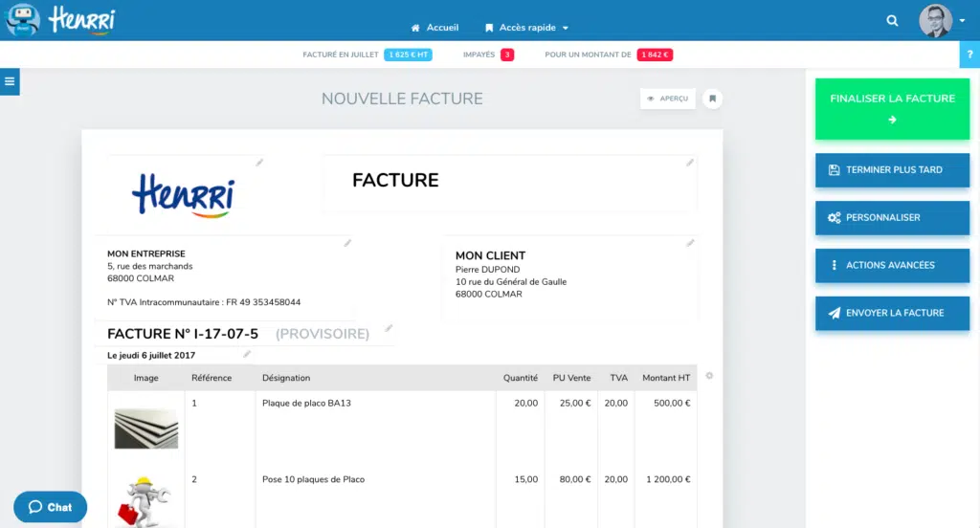Click the bookmark icon beside Aperçu

(712, 99)
